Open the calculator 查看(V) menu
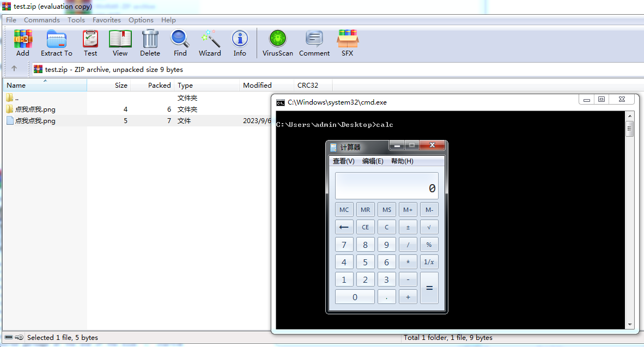Viewport: 644px width, 347px height. [x=343, y=161]
